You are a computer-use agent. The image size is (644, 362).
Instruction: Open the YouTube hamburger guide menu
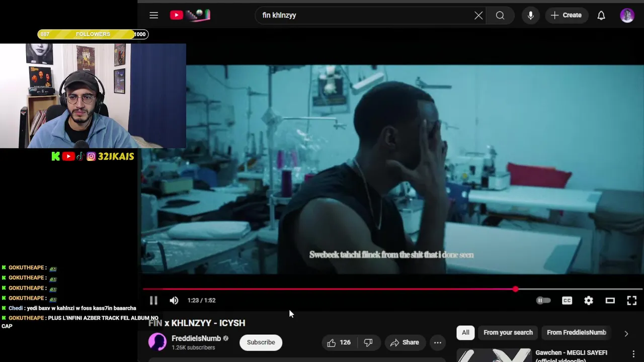(x=154, y=15)
